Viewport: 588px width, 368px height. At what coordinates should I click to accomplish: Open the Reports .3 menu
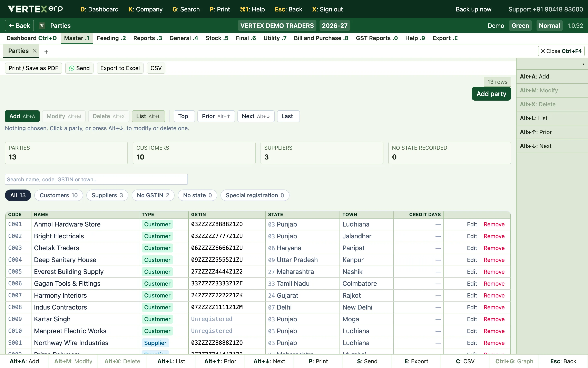(147, 38)
